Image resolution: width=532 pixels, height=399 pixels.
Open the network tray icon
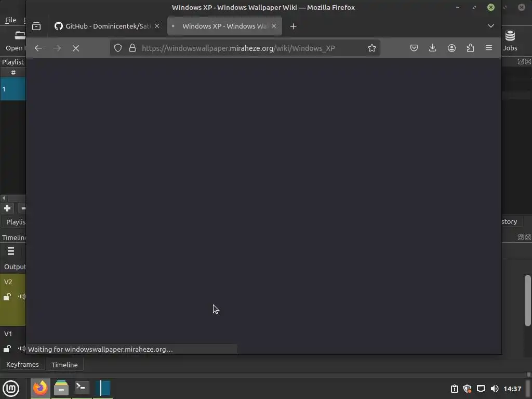(x=481, y=389)
